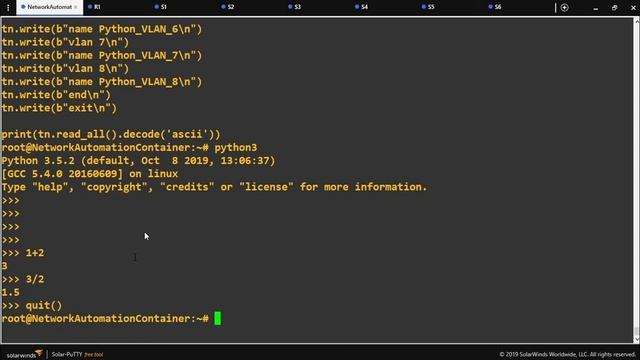Click the 'python3' command at the shell prompt
This screenshot has height=360, width=640.
pyautogui.click(x=236, y=148)
